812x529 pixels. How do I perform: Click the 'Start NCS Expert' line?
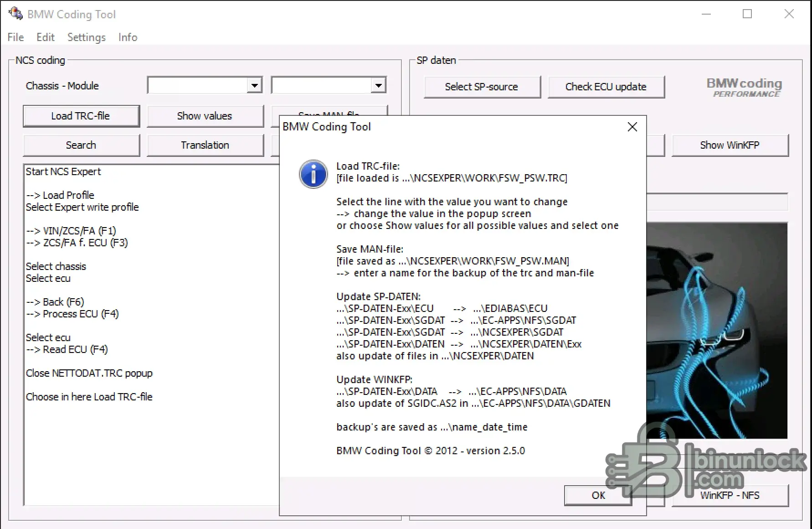63,171
